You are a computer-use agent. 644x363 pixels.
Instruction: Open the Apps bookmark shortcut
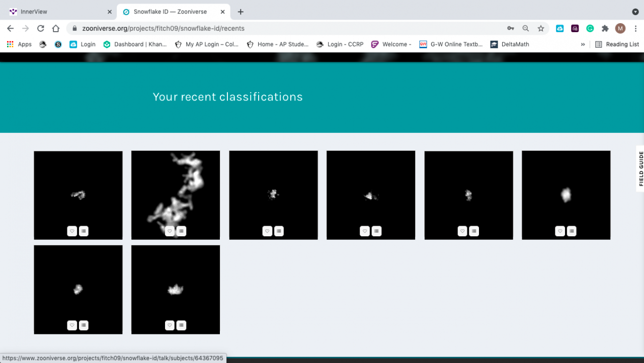click(19, 44)
